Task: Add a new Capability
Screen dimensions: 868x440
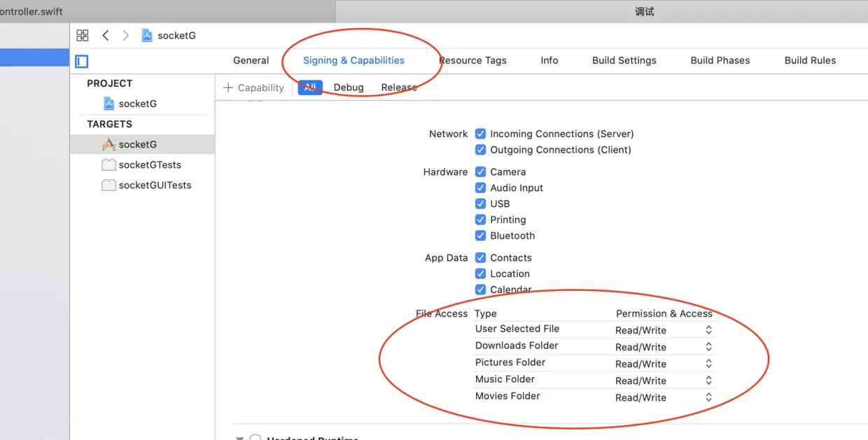Action: tap(253, 87)
